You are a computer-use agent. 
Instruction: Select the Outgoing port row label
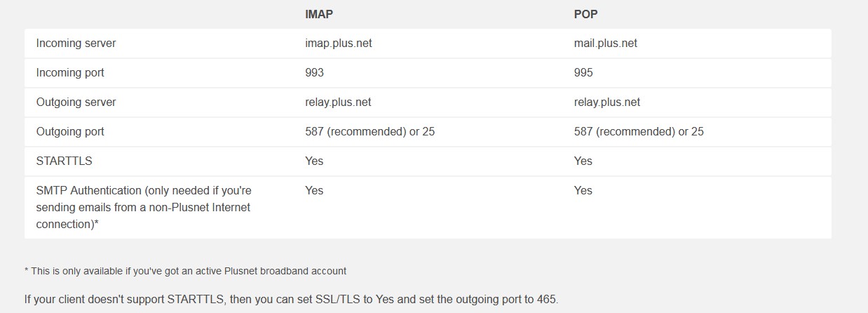70,131
